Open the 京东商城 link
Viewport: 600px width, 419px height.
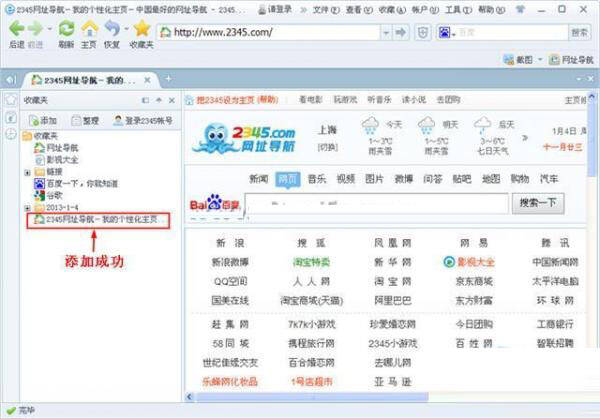[x=474, y=281]
